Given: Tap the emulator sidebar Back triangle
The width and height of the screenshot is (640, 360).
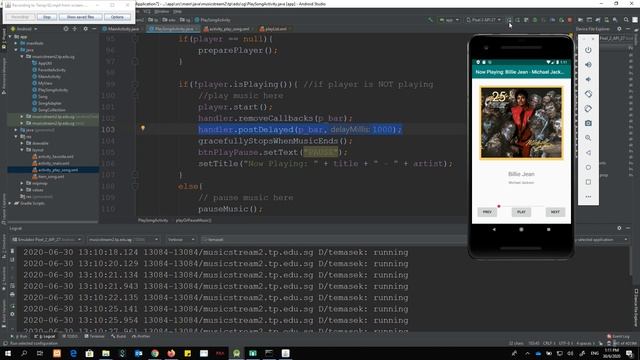Looking at the screenshot, I should 588,153.
